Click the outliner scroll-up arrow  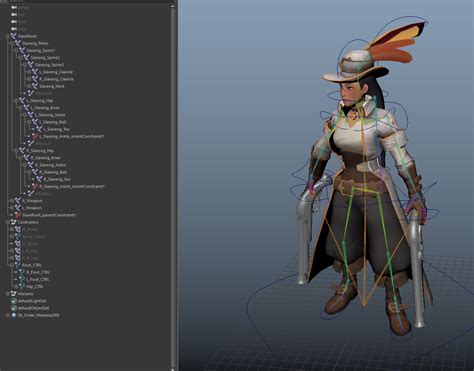173,6
